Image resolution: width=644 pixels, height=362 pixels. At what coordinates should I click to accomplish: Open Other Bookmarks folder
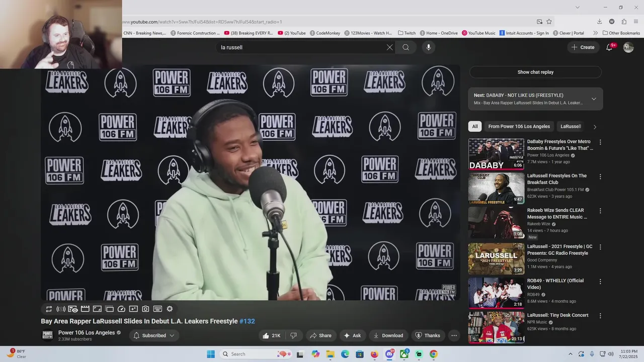pos(620,33)
